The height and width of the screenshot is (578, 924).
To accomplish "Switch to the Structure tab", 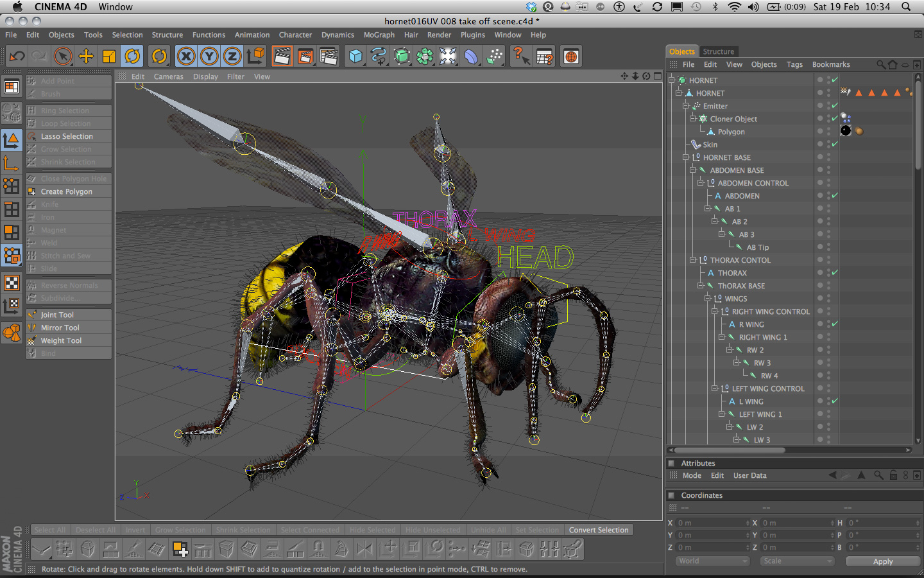I will pyautogui.click(x=718, y=51).
